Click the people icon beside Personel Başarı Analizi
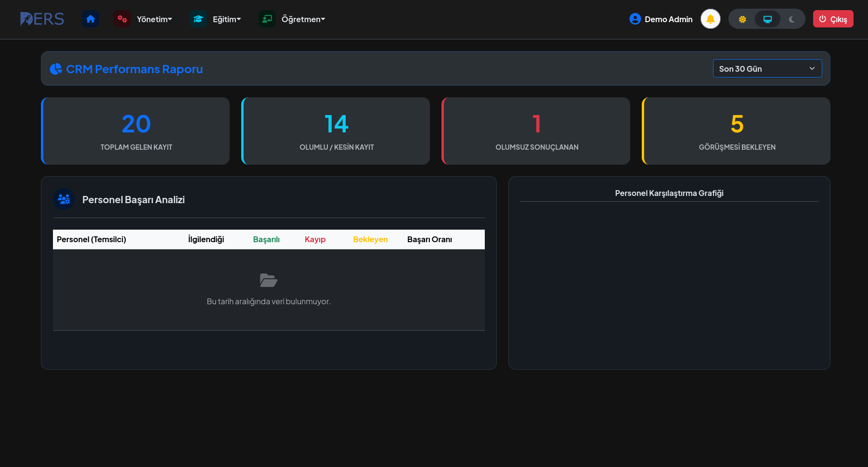This screenshot has width=868, height=467. (x=64, y=199)
